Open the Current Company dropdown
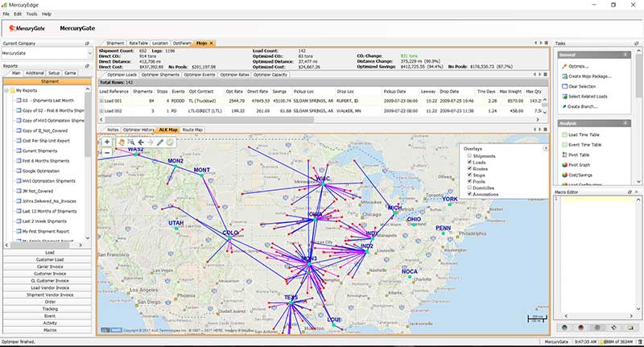The height and width of the screenshot is (347, 644). 89,53
